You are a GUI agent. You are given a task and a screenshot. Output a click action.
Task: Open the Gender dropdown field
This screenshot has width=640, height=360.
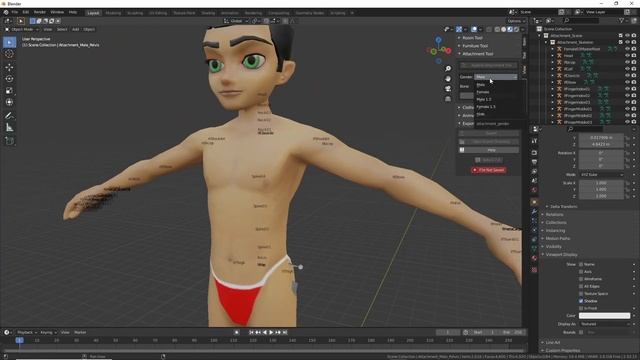[496, 77]
